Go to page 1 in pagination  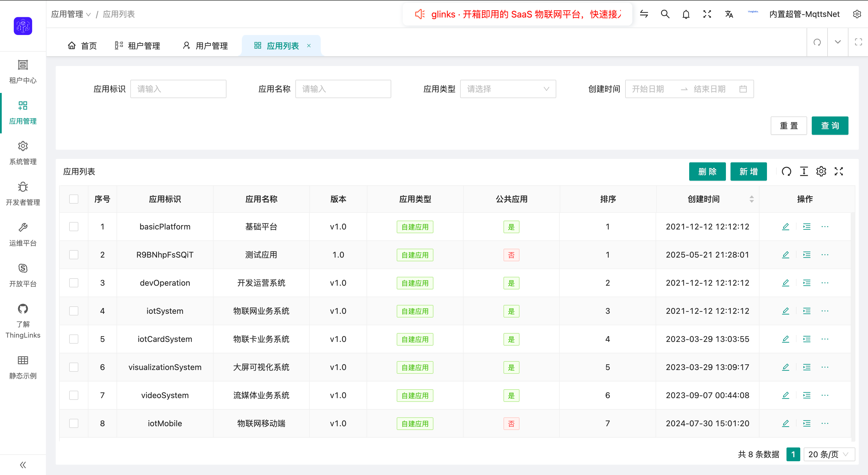click(x=793, y=454)
